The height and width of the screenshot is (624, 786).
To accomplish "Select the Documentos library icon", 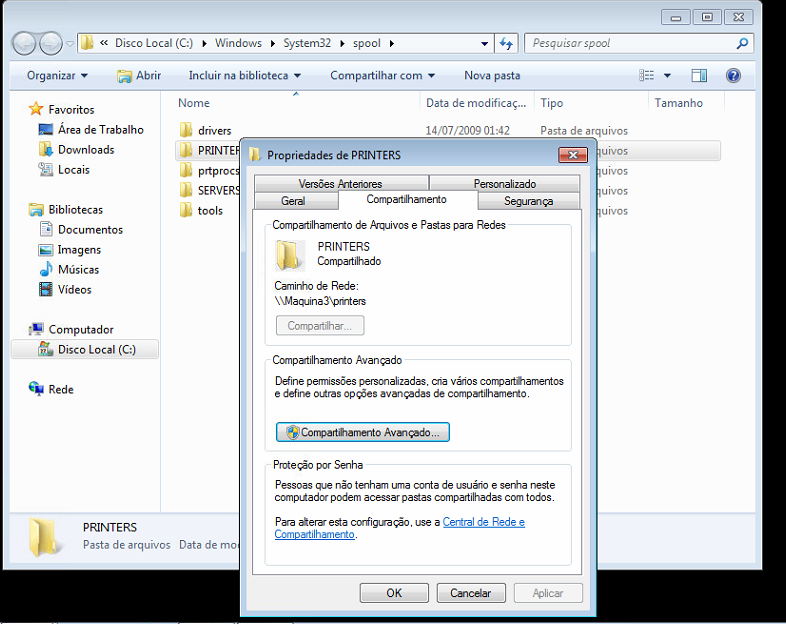I will click(x=46, y=230).
